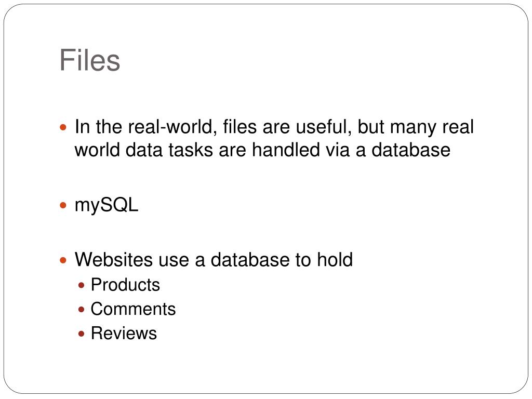The image size is (532, 399).
Task: Click the red bullet beside Reviews
Action: 81,334
